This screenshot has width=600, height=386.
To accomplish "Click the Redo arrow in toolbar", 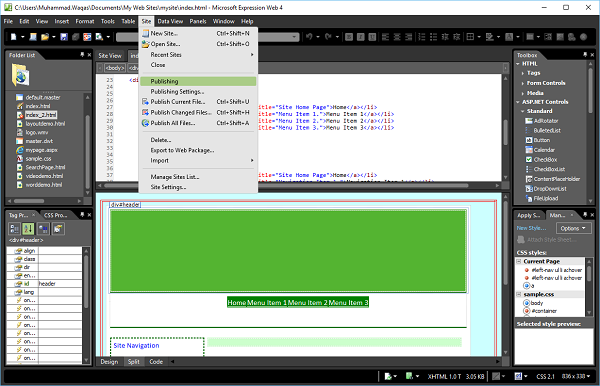I will coord(328,37).
